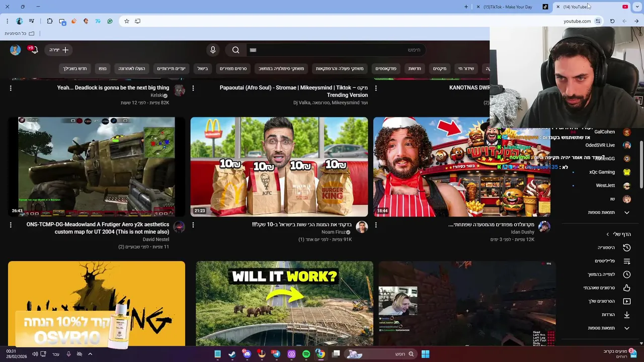
Task: Open the playlists item in the sidebar
Action: click(612, 261)
